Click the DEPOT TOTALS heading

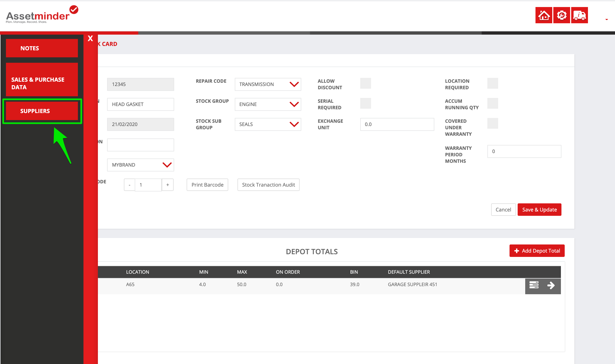click(312, 252)
